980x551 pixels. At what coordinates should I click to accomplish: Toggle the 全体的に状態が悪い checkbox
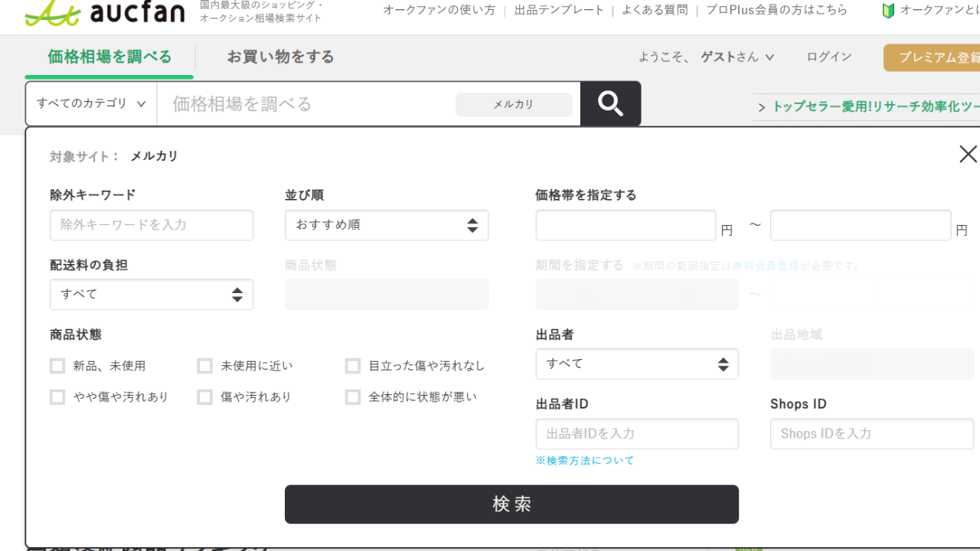pos(352,397)
